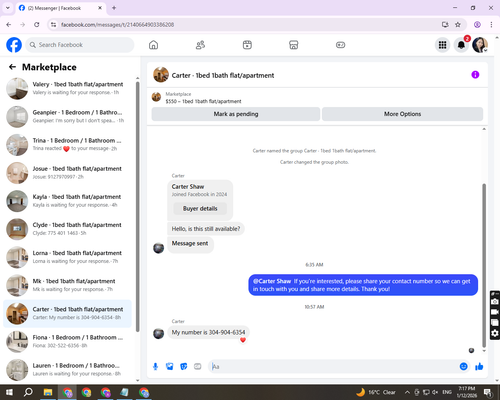
Task: Open the Windows Start menu
Action: coord(9,392)
